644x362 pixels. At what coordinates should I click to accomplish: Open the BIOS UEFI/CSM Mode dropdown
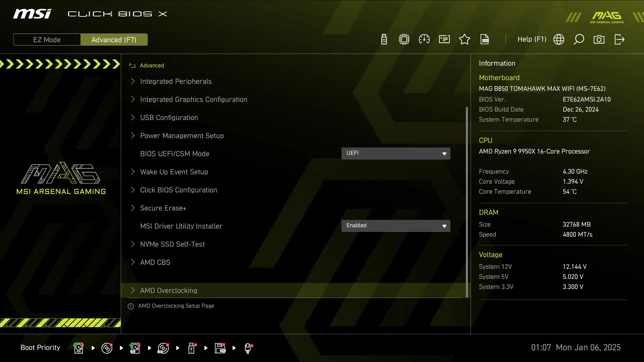(396, 153)
